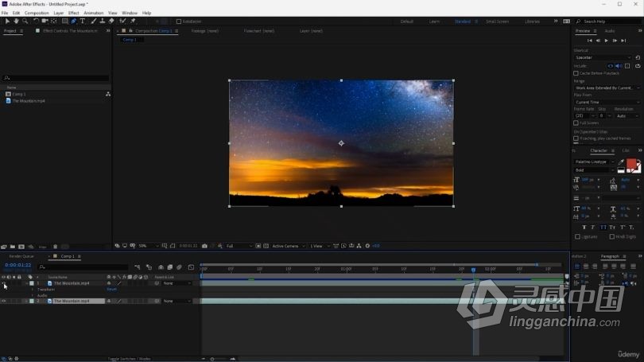Enable Cache Before Playback checkbox
The height and width of the screenshot is (362, 644).
[576, 73]
